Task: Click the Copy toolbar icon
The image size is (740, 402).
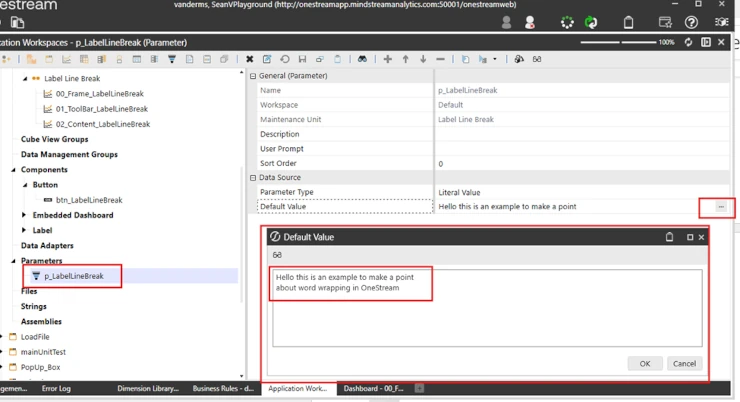Action: (x=320, y=59)
